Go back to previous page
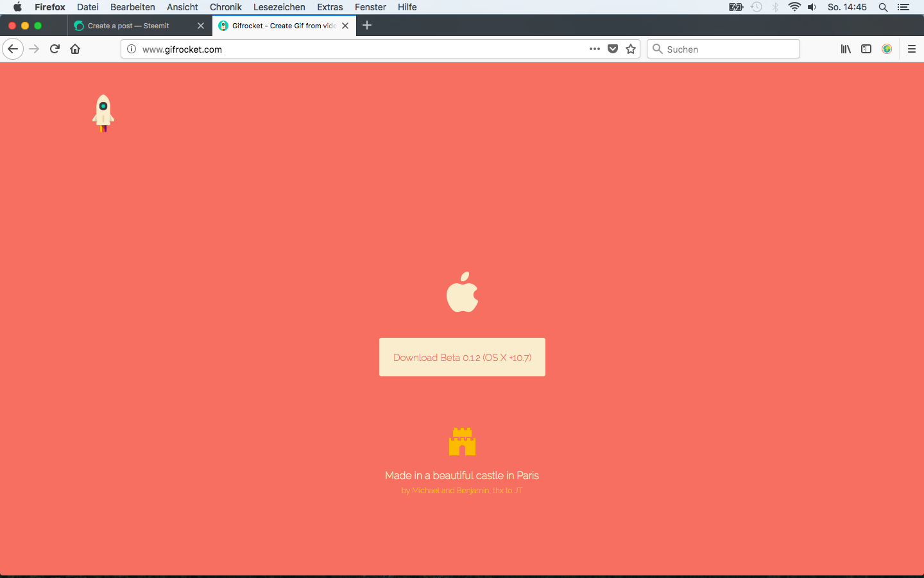Viewport: 924px width, 578px height. pos(13,49)
